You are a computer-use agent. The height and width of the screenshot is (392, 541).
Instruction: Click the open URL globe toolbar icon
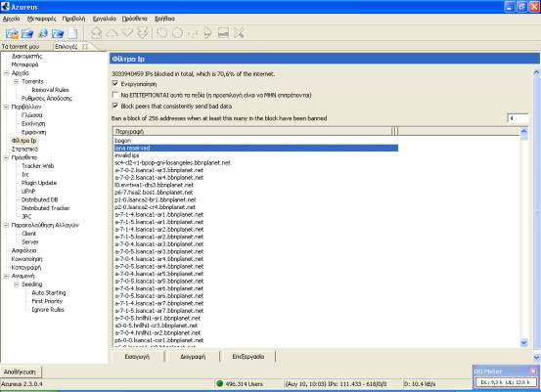(43, 33)
